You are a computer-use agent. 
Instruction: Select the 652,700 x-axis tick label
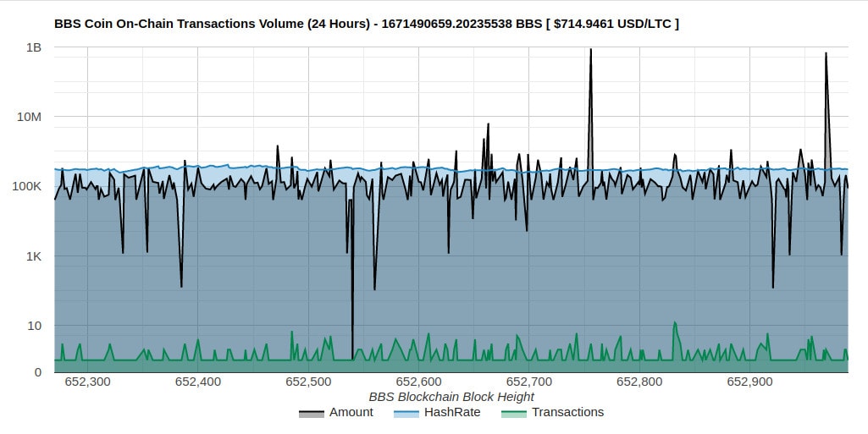(x=529, y=382)
